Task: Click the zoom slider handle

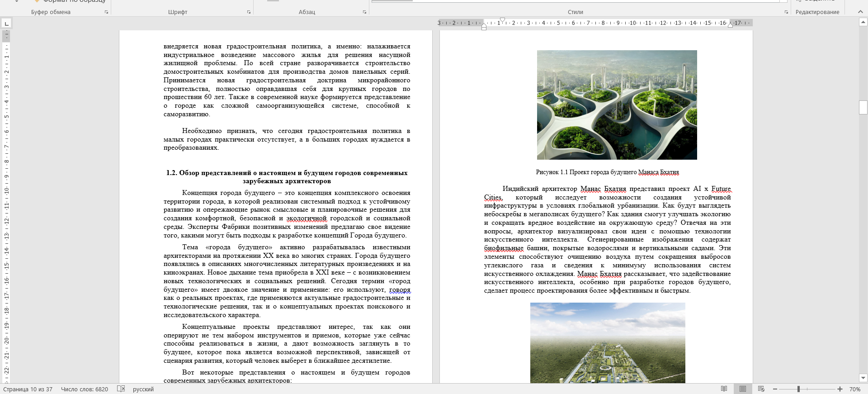Action: click(x=799, y=389)
